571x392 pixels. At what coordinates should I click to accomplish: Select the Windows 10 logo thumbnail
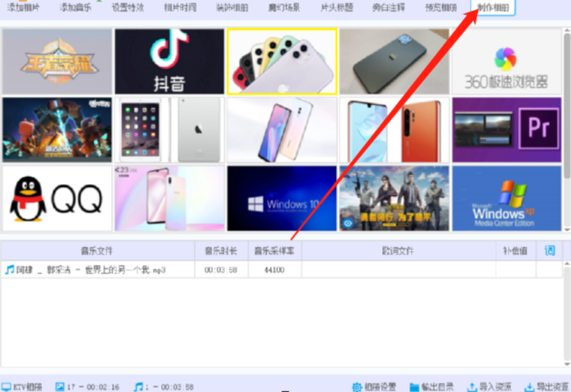tap(282, 198)
